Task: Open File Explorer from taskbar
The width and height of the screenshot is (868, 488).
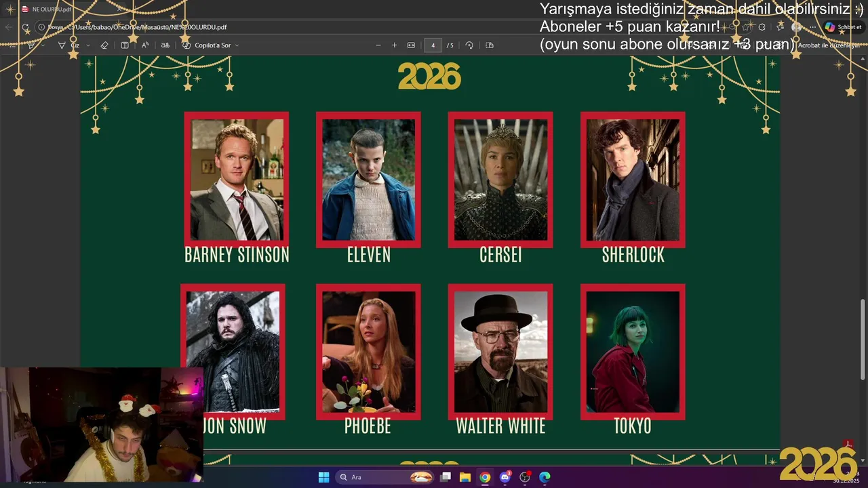Action: [465, 477]
